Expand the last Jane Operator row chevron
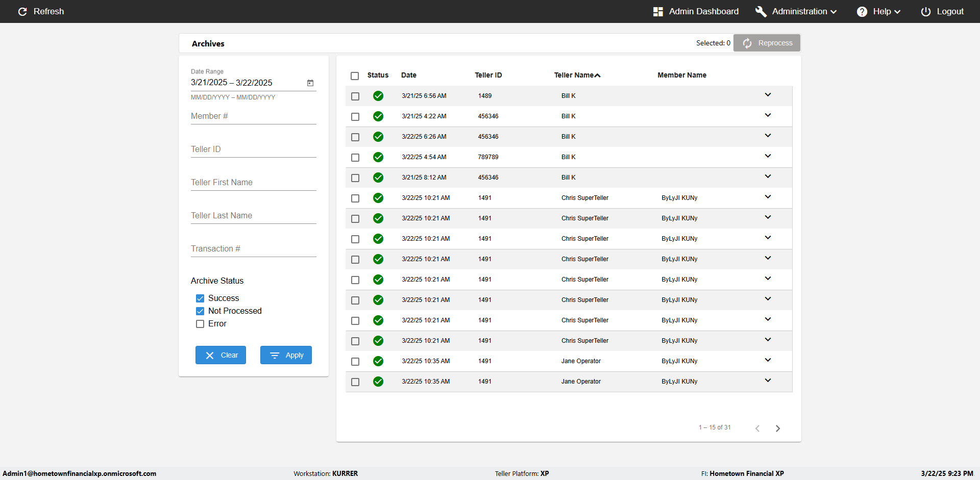The image size is (980, 480). click(768, 381)
